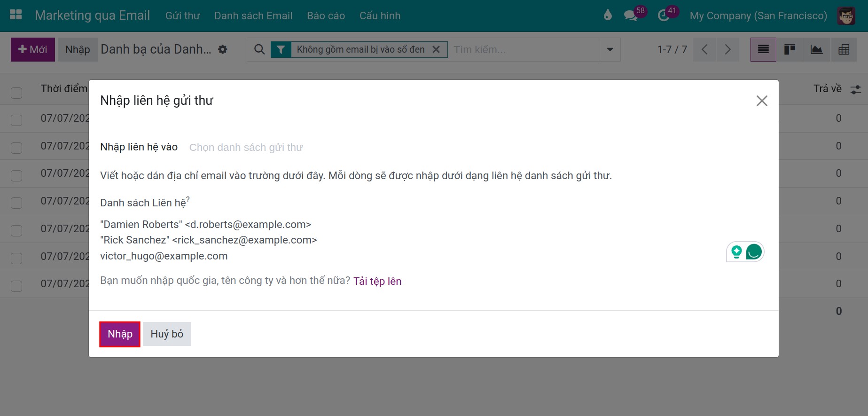Switch to pivot table view
The width and height of the screenshot is (868, 416).
(x=844, y=49)
